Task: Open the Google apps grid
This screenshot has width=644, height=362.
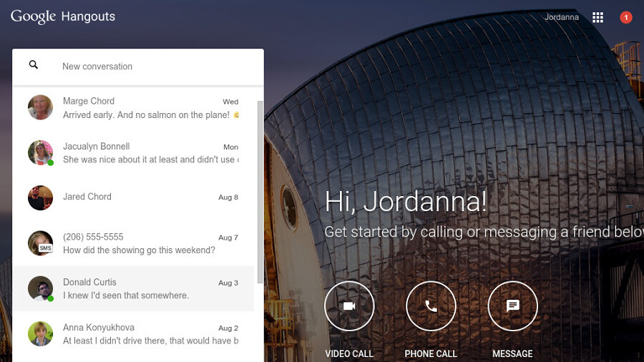Action: tap(598, 17)
